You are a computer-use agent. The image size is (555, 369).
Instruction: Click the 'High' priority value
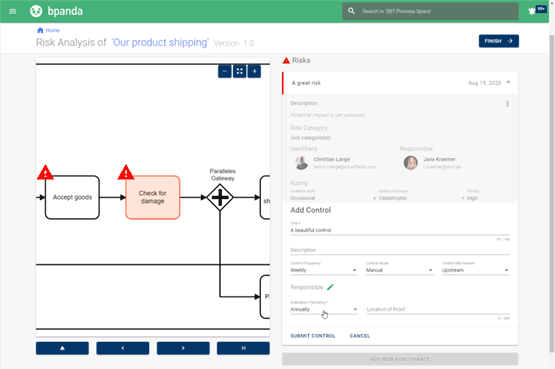pyautogui.click(x=472, y=198)
